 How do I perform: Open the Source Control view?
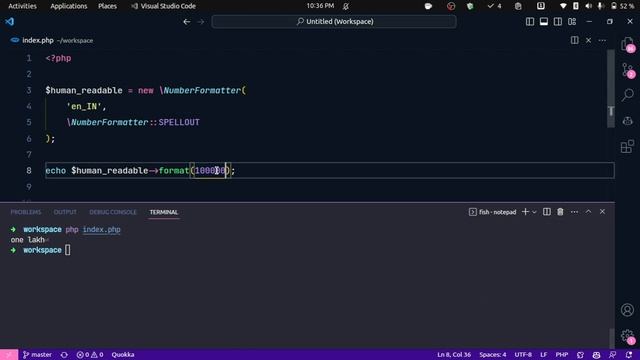point(627,70)
